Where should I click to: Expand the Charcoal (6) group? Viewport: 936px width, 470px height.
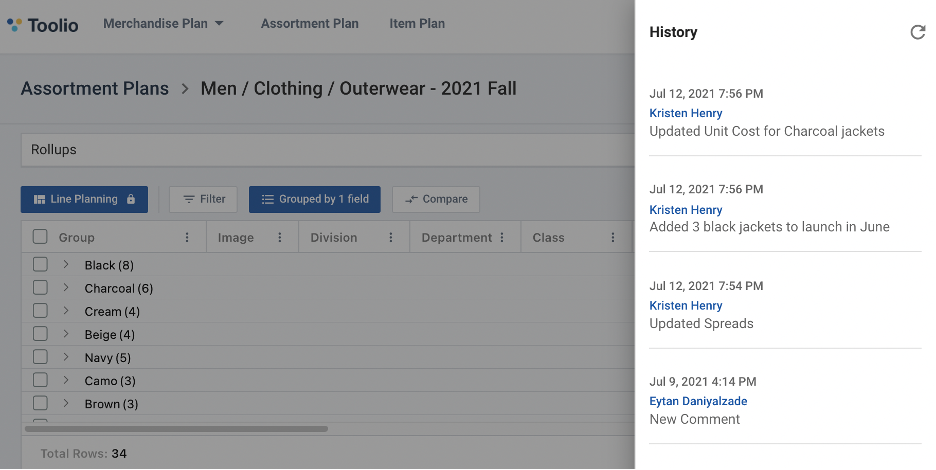tap(66, 288)
